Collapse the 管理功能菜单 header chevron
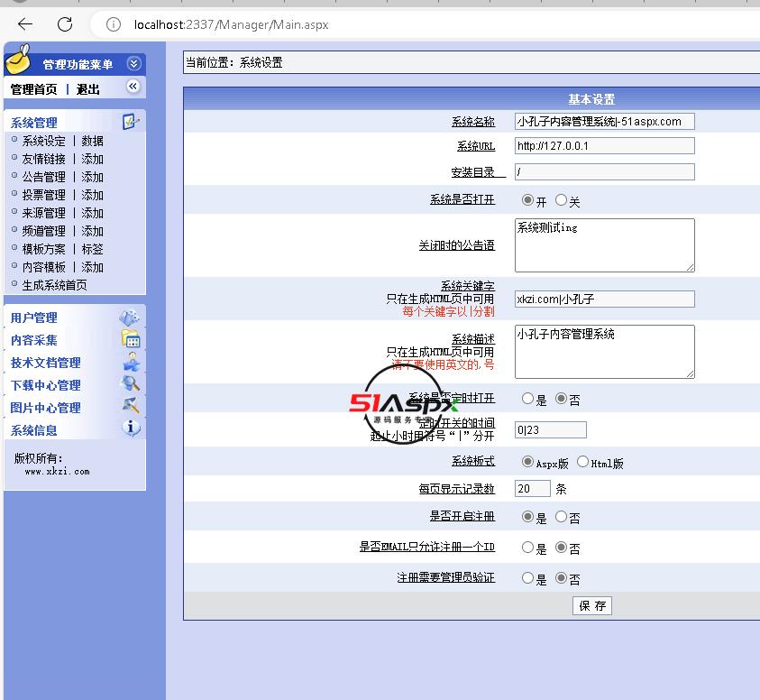This screenshot has width=760, height=700. (x=133, y=63)
